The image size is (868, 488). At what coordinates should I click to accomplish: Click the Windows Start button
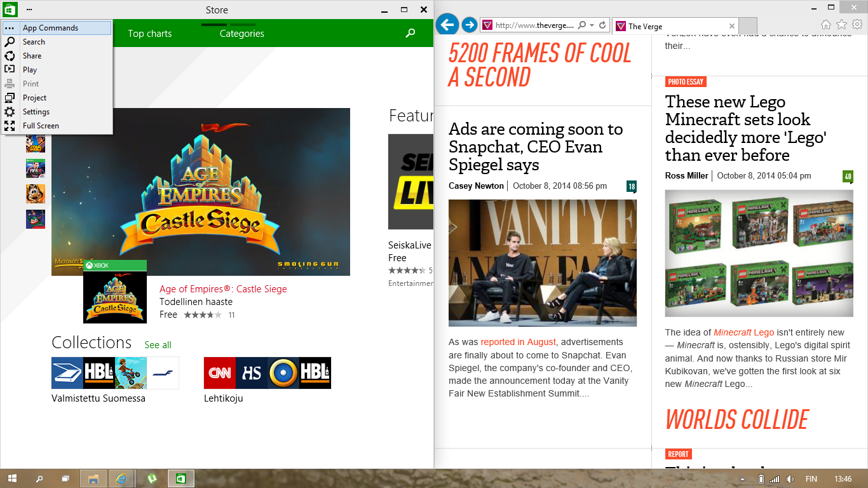tap(12, 478)
